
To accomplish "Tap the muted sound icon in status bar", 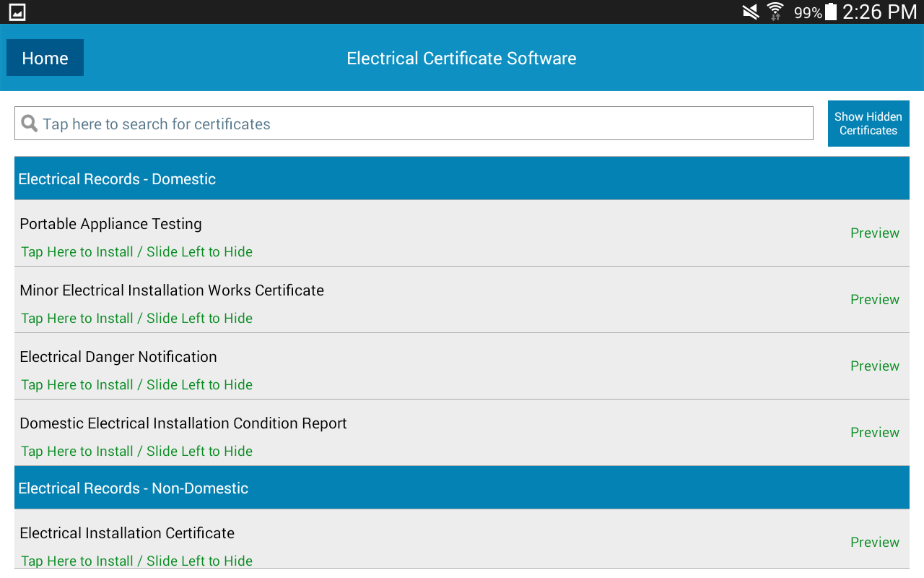I will [751, 12].
